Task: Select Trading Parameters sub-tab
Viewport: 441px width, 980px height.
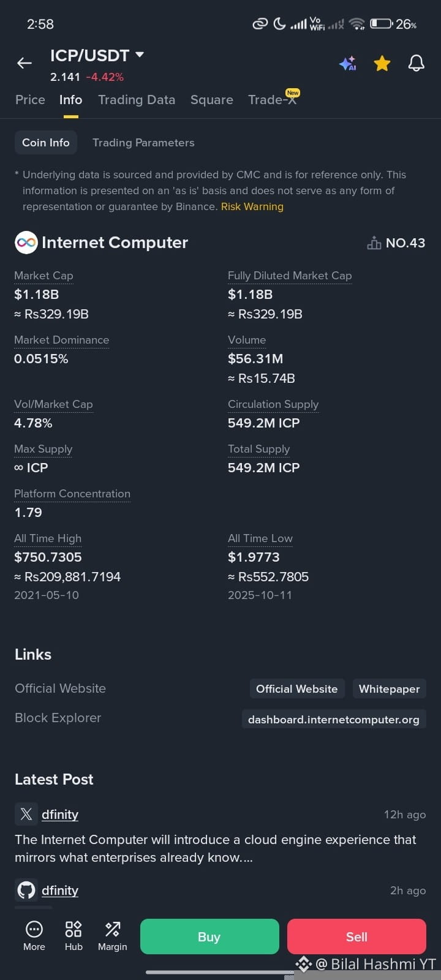Action: pos(143,143)
